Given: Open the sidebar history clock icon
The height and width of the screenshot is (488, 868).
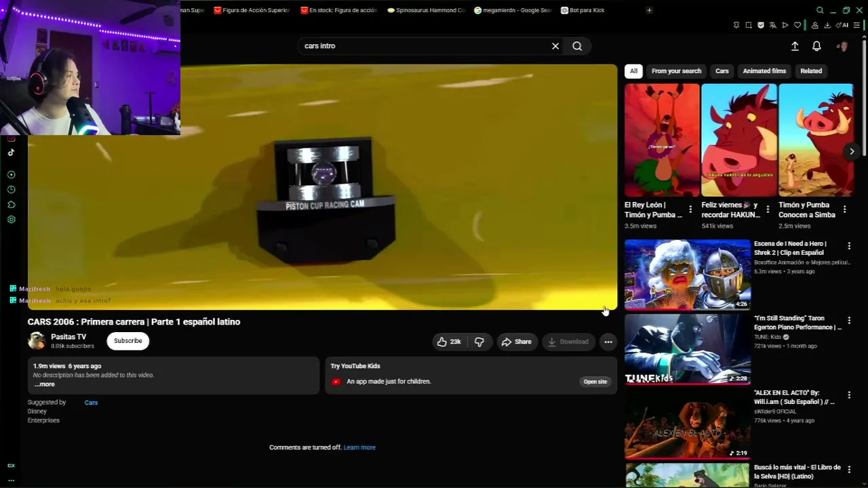Looking at the screenshot, I should point(11,190).
